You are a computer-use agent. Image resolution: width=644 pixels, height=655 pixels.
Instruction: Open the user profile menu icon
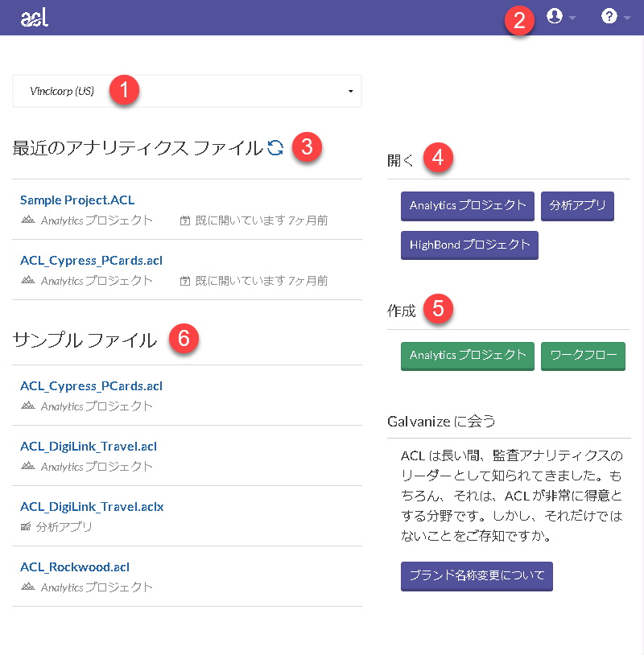[554, 17]
